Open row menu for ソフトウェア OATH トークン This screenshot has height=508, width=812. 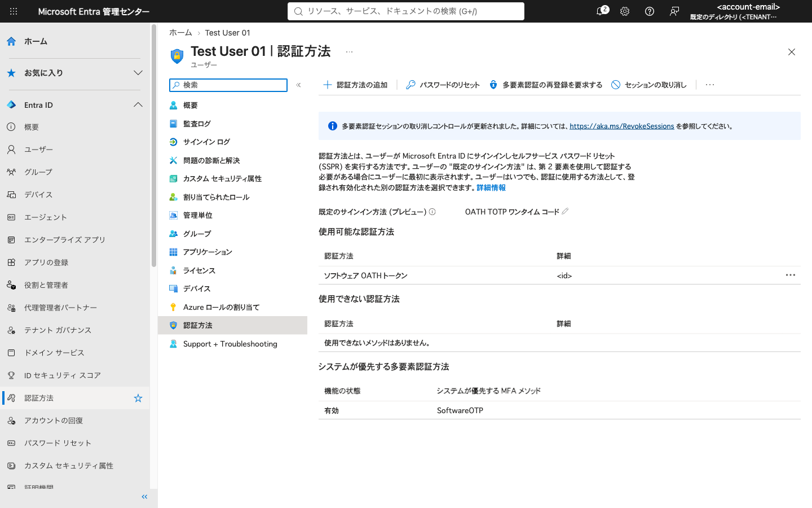coord(791,275)
